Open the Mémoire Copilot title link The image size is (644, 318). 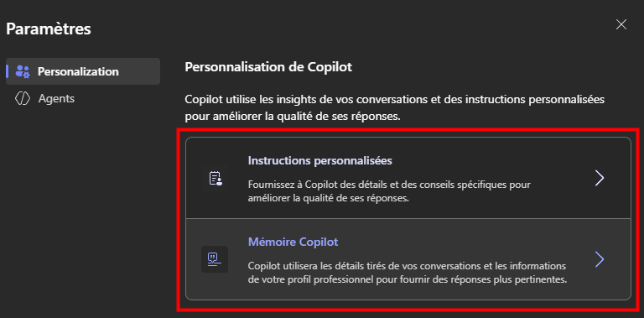[x=293, y=242]
